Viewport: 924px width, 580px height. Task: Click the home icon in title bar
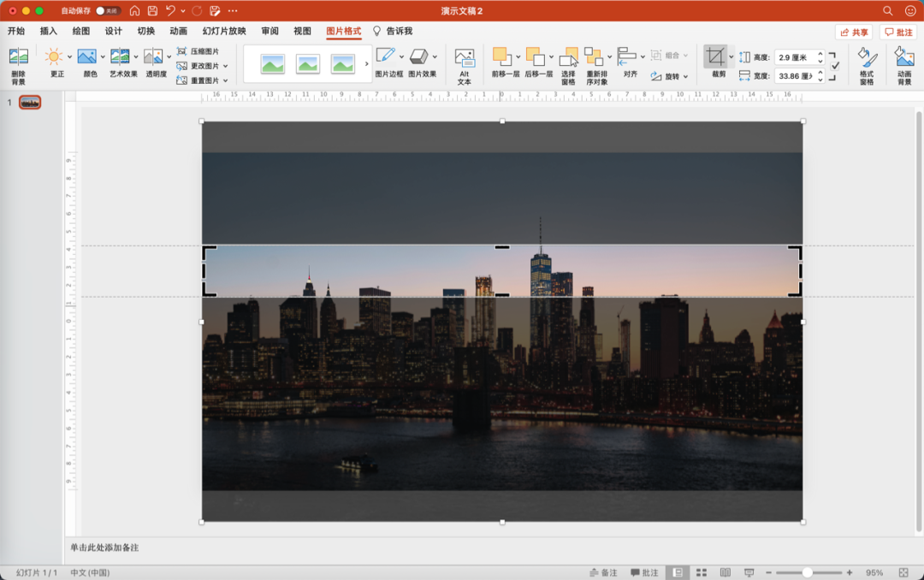point(135,10)
